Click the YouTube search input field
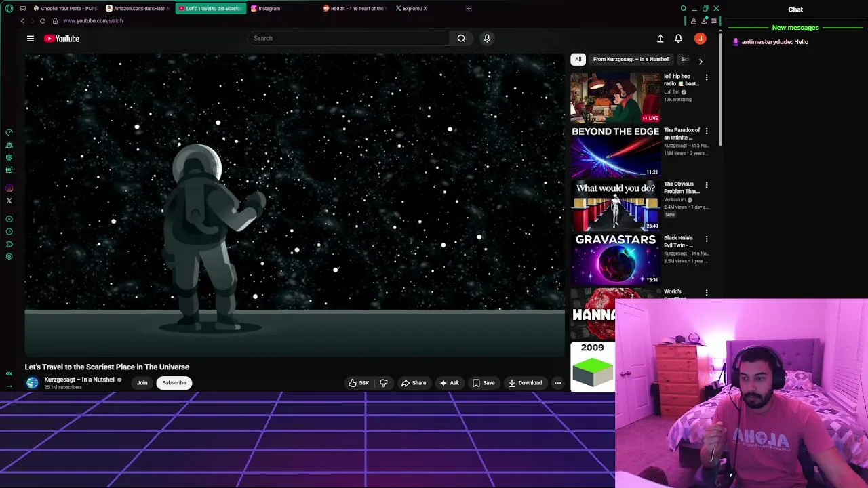This screenshot has height=488, width=868. click(349, 38)
